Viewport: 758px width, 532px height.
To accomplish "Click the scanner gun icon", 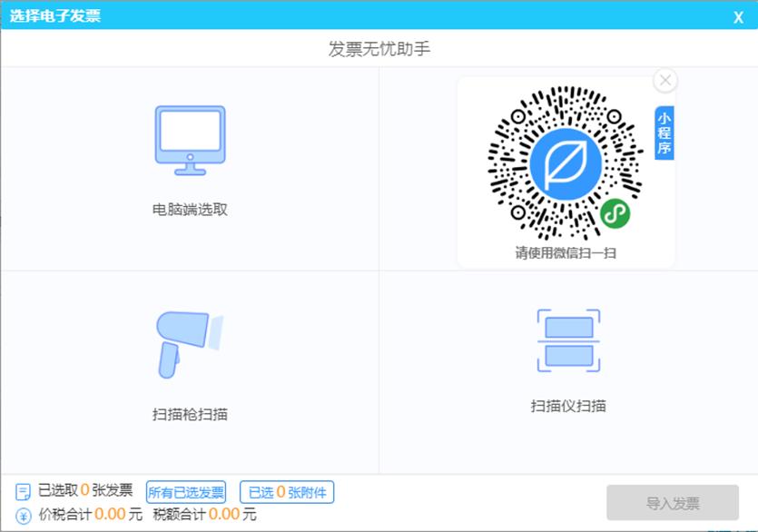I will tap(190, 345).
